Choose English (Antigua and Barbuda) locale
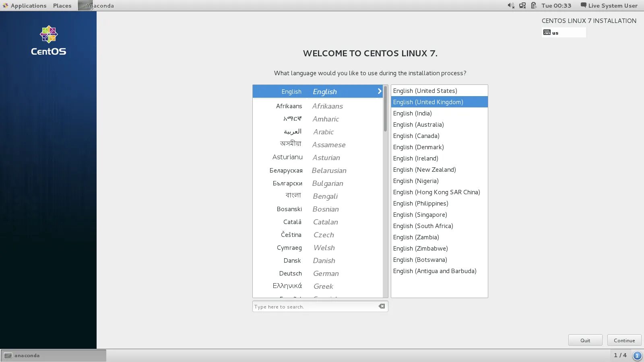The height and width of the screenshot is (362, 644). point(439,271)
